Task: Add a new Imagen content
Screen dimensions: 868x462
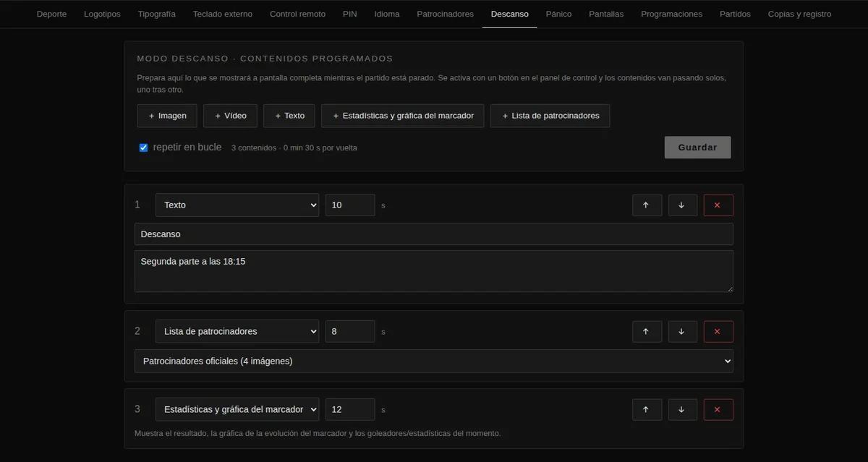Action: 167,116
